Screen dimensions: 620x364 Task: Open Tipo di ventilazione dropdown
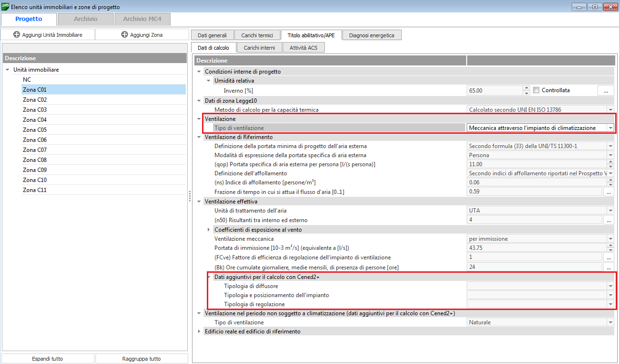coord(610,128)
